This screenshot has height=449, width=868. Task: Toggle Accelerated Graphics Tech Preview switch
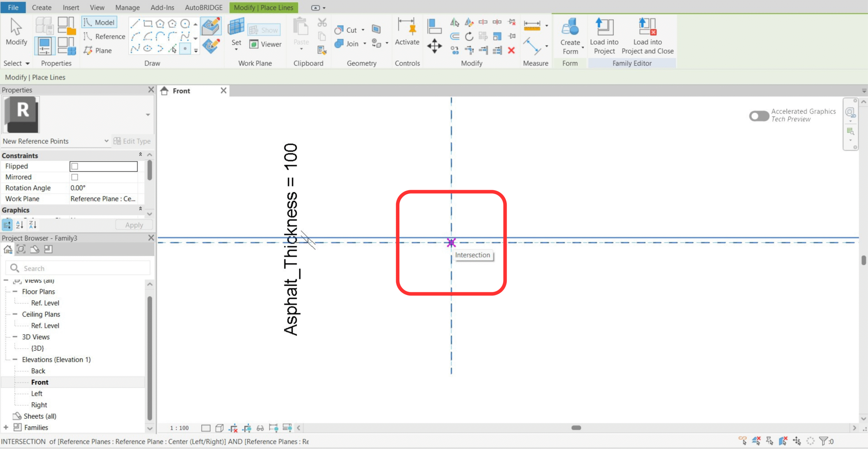pyautogui.click(x=759, y=116)
